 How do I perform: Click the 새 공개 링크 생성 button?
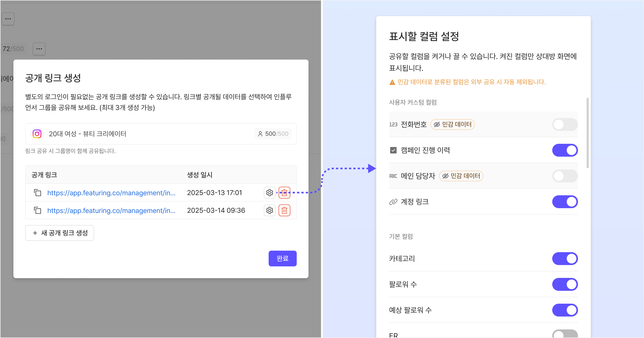point(60,233)
